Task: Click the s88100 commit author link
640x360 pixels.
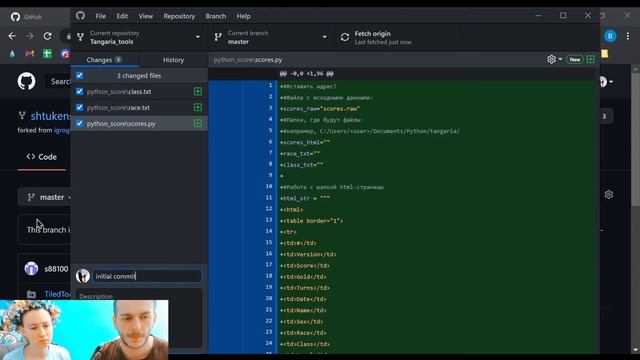Action: (x=56, y=269)
